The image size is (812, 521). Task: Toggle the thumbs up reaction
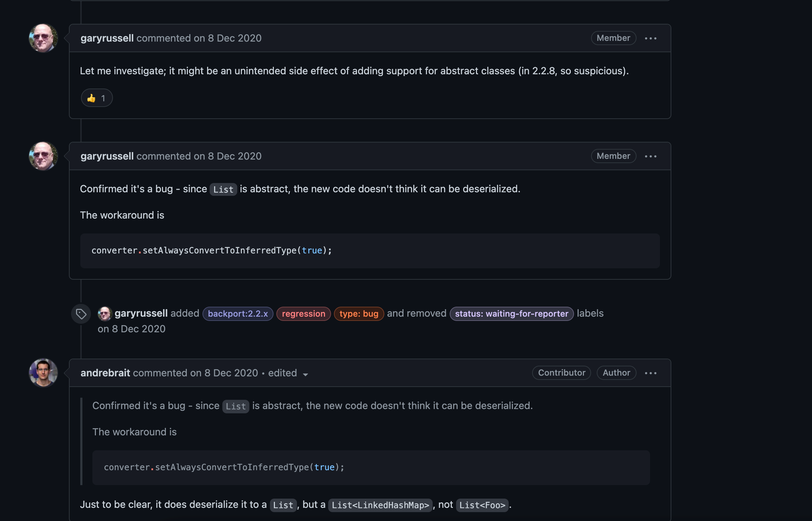coord(97,98)
